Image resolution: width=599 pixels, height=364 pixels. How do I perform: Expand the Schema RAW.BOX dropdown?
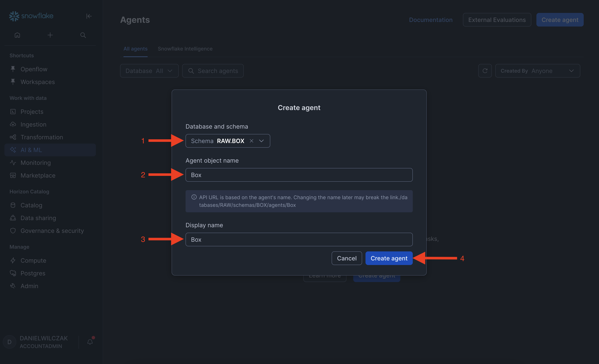pyautogui.click(x=262, y=141)
